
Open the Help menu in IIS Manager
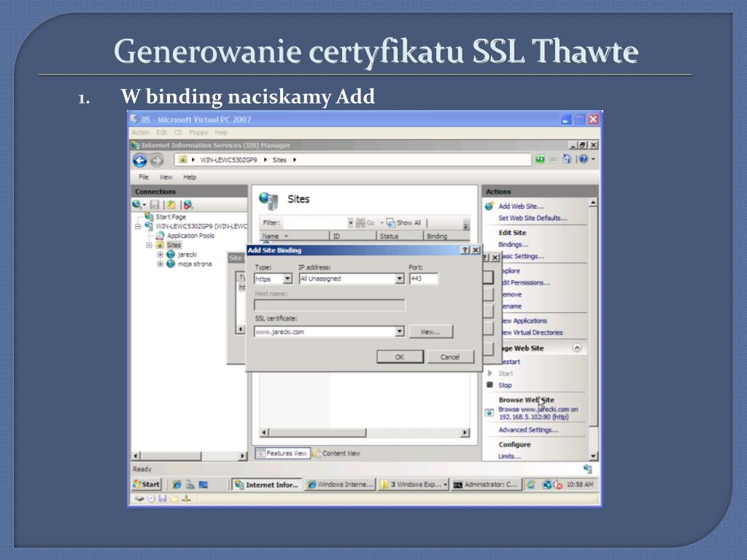(x=190, y=176)
